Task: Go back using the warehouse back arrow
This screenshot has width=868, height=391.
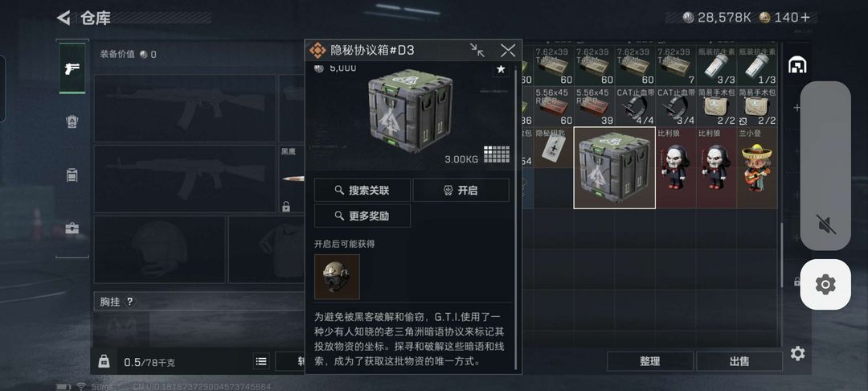Action: 63,18
